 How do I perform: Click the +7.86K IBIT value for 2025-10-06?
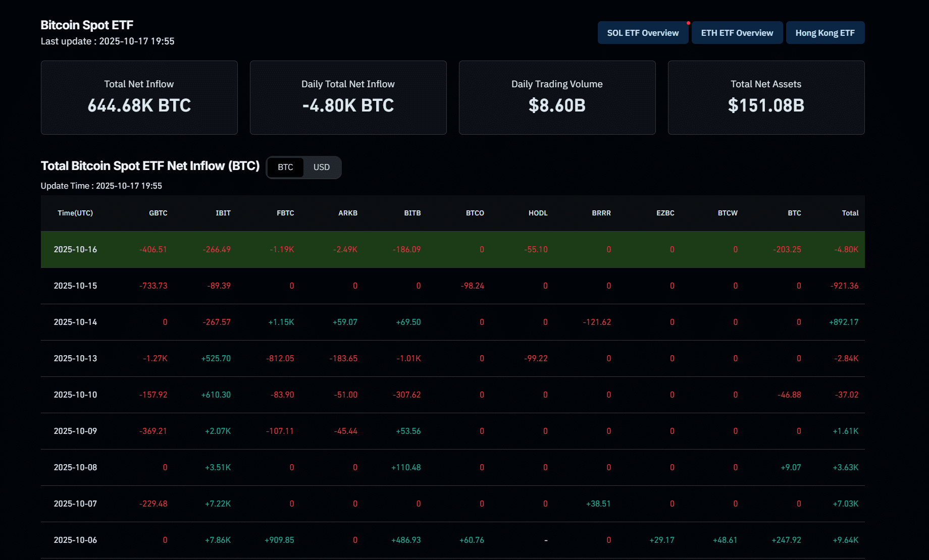pyautogui.click(x=218, y=540)
